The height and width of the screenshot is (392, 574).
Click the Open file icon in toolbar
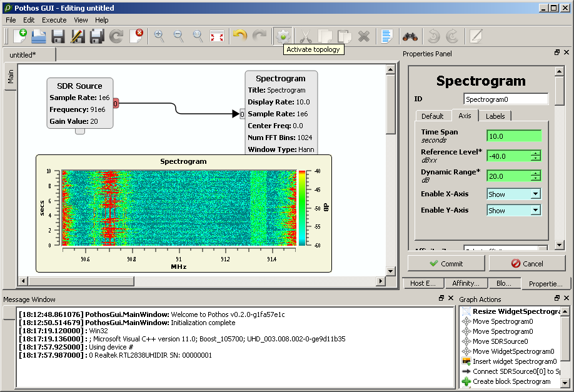(x=39, y=36)
